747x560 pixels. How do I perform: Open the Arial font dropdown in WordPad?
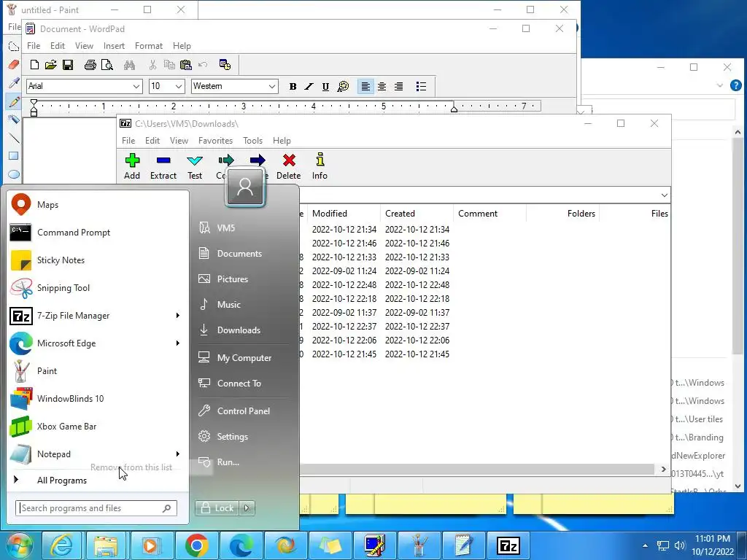(136, 86)
